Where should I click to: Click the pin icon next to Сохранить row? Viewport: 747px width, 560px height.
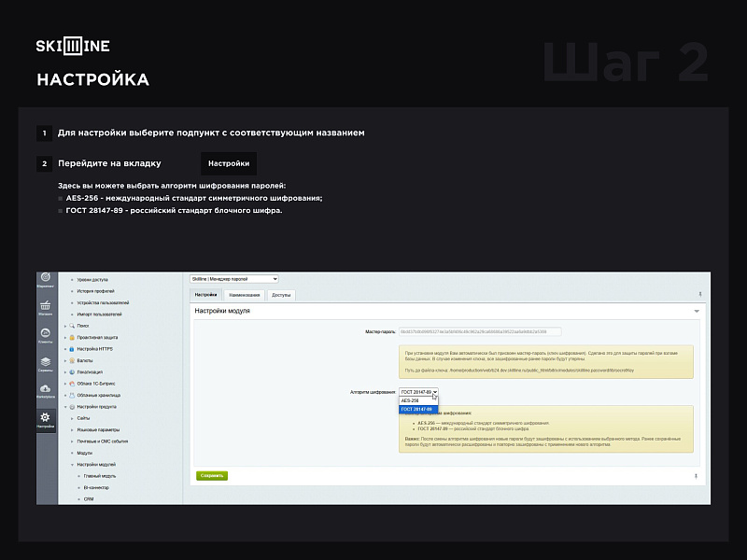click(696, 476)
